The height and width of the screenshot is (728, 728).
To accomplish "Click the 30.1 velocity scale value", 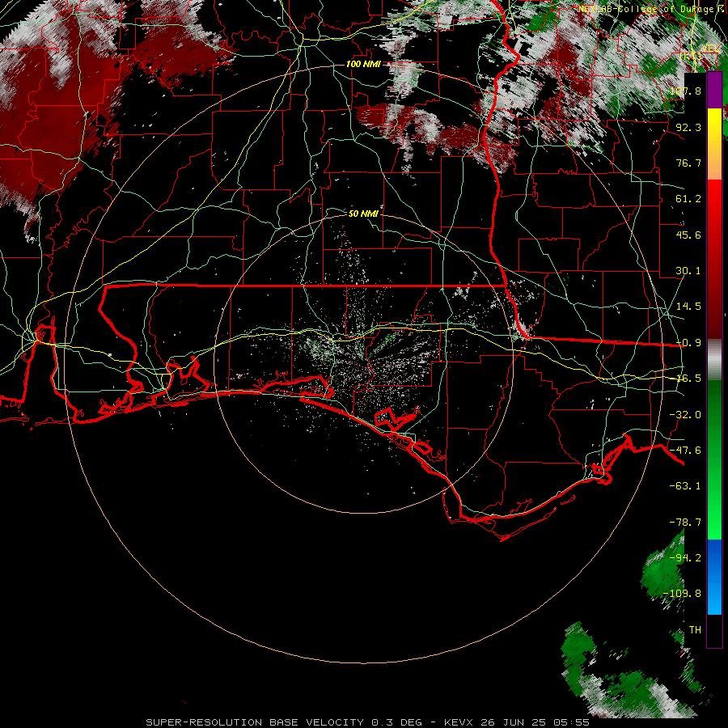I will [688, 271].
